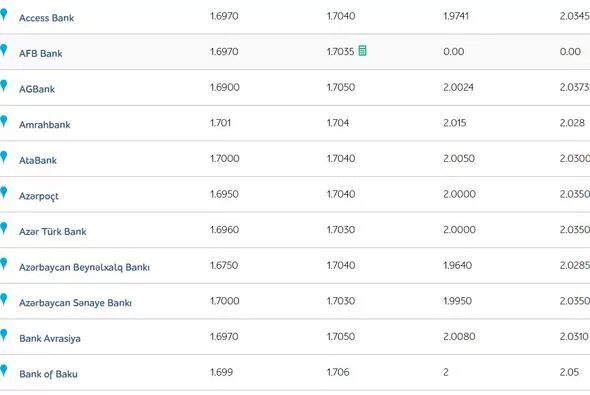Click the pin beside Azərbaycan Sənaye Bankı

point(3,300)
